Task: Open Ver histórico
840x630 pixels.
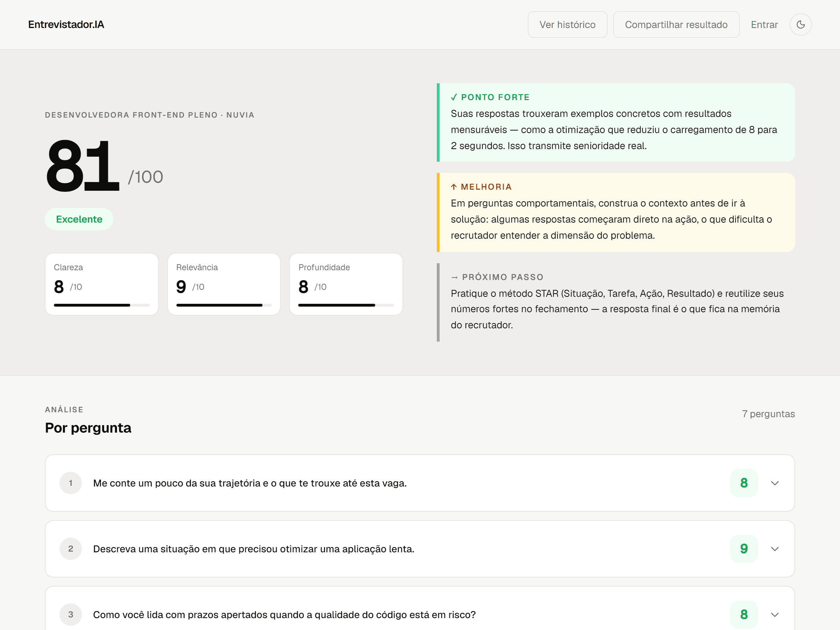Action: point(567,25)
